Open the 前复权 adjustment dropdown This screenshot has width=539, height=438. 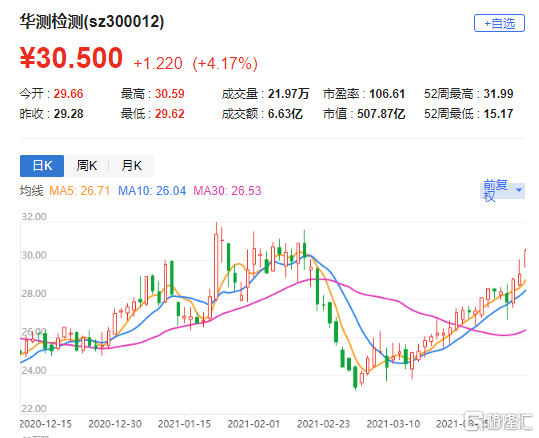pyautogui.click(x=502, y=190)
